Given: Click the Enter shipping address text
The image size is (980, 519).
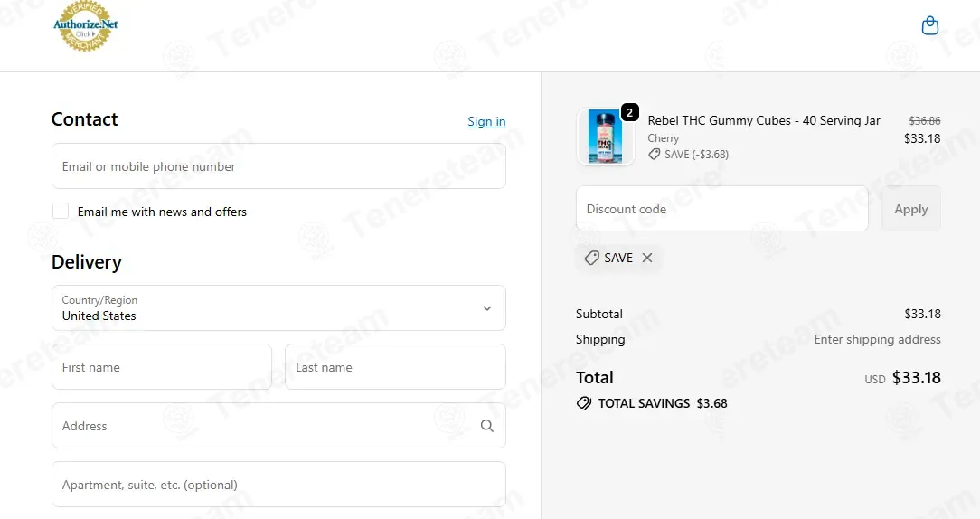Looking at the screenshot, I should click(878, 340).
